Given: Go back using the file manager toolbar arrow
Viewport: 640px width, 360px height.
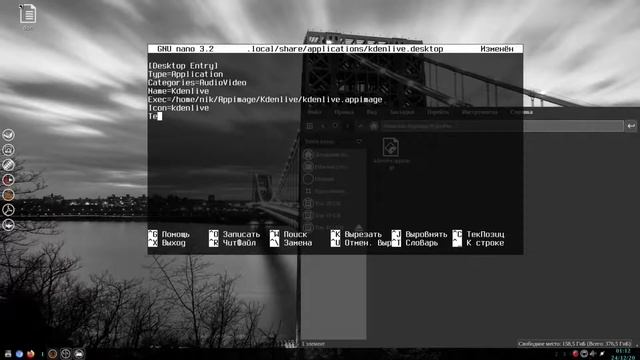Looking at the screenshot, I should click(322, 126).
